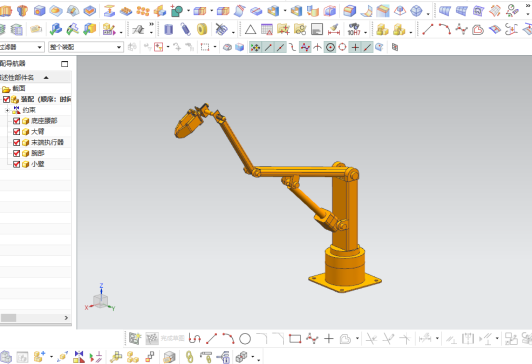Click the add component icon in bottom toolbar
The height and width of the screenshot is (364, 532).
click(x=39, y=357)
